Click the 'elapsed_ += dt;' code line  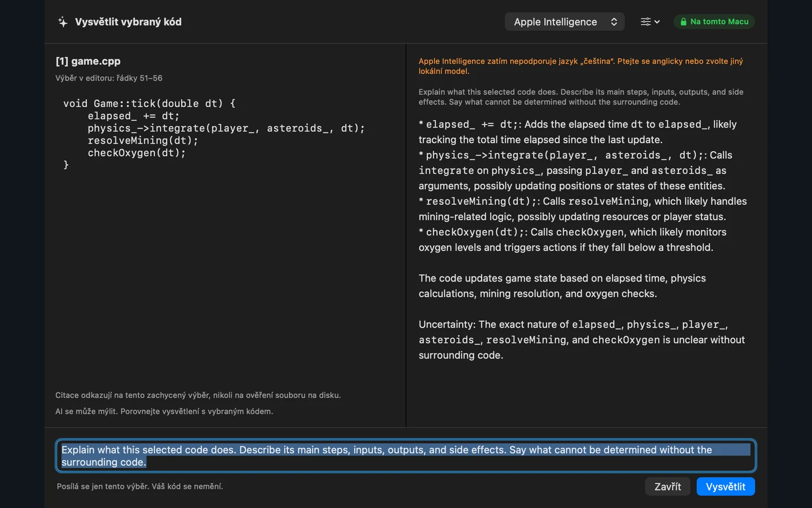pos(134,116)
